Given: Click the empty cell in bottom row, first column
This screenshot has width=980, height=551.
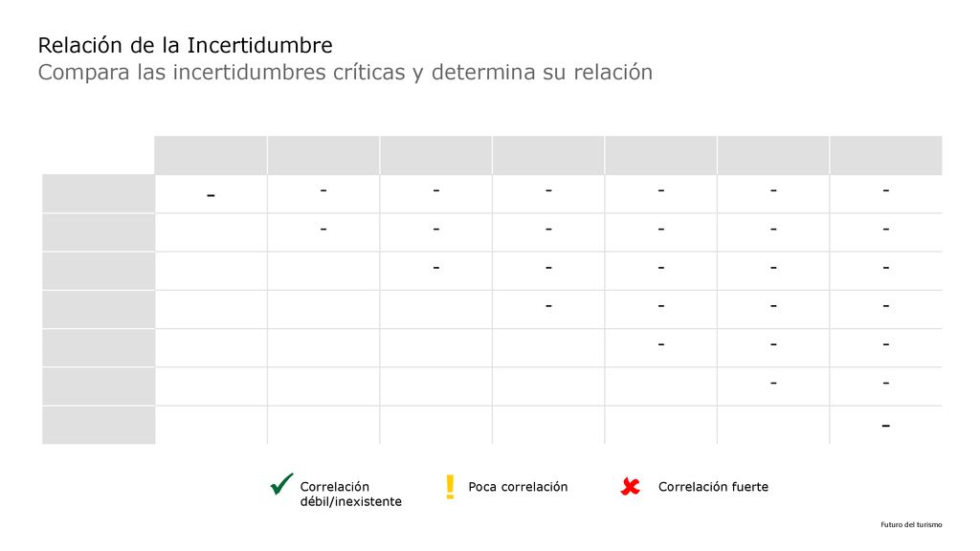Looking at the screenshot, I should [211, 426].
